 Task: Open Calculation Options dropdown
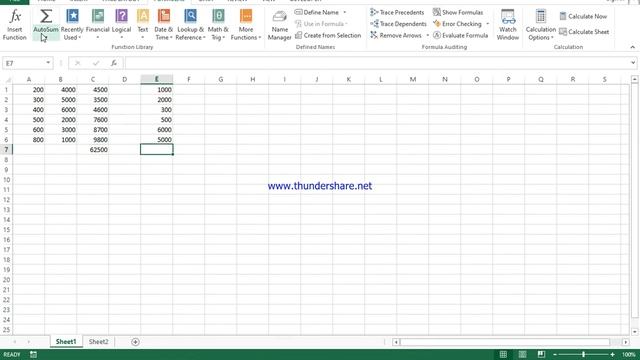[x=540, y=24]
